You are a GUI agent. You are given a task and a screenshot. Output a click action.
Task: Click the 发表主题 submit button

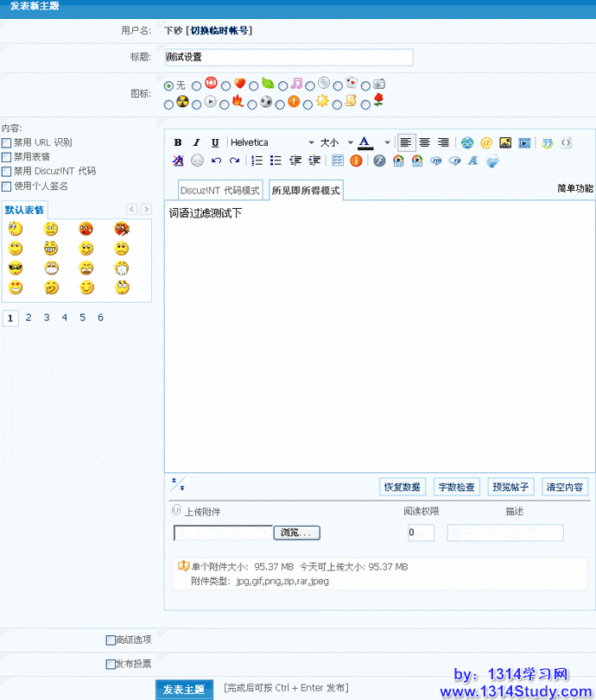coord(183,689)
